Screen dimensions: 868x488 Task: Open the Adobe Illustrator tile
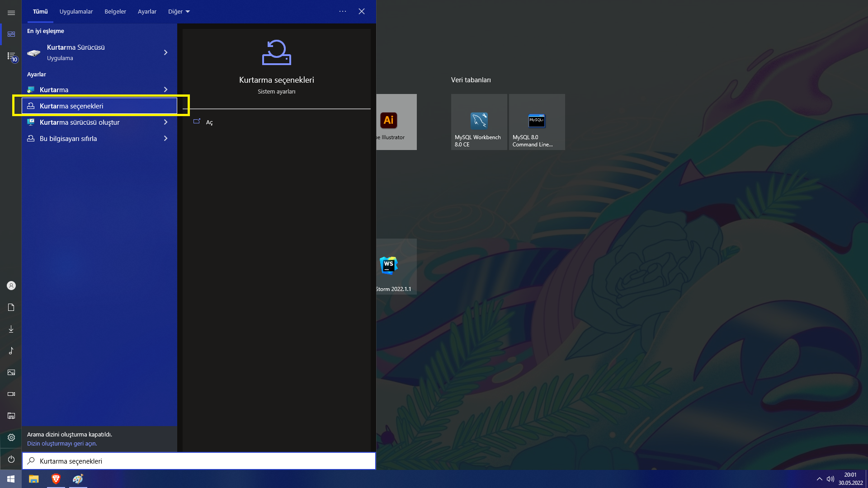[x=396, y=122]
